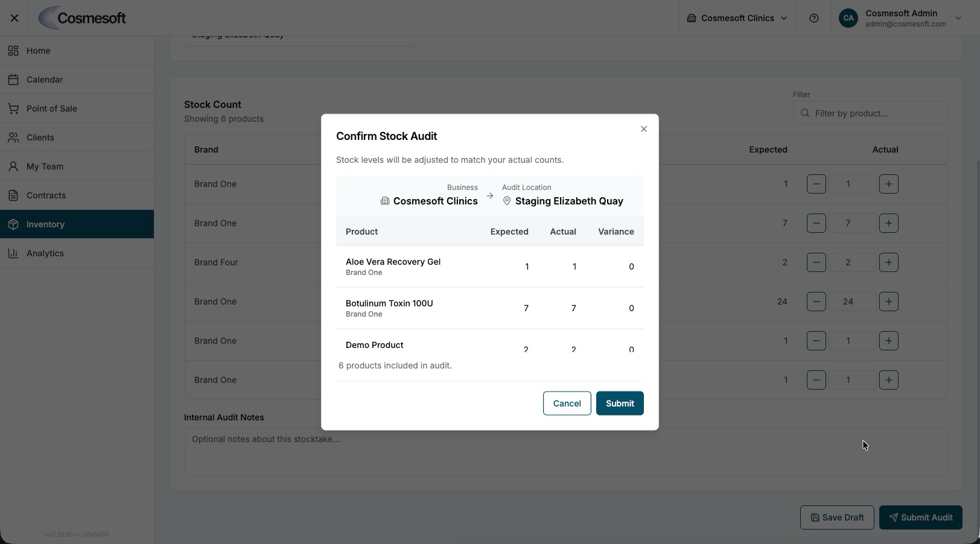Click the Cosmesoft logo

82,18
